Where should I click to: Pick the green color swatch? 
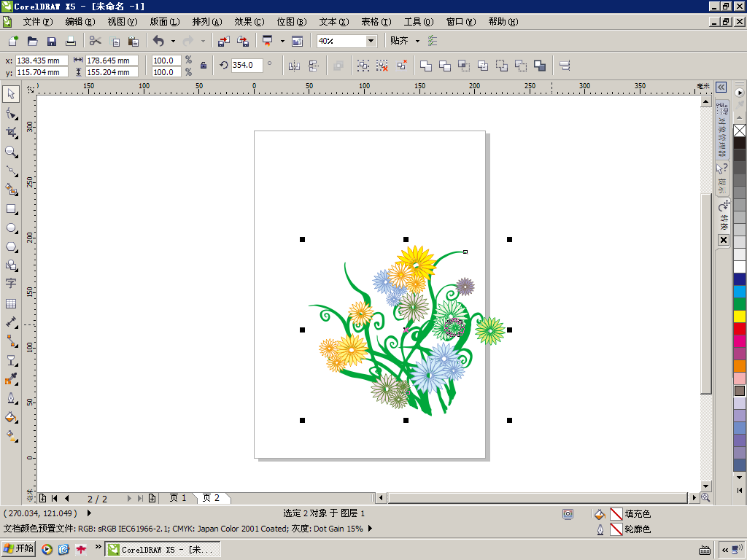pos(740,304)
